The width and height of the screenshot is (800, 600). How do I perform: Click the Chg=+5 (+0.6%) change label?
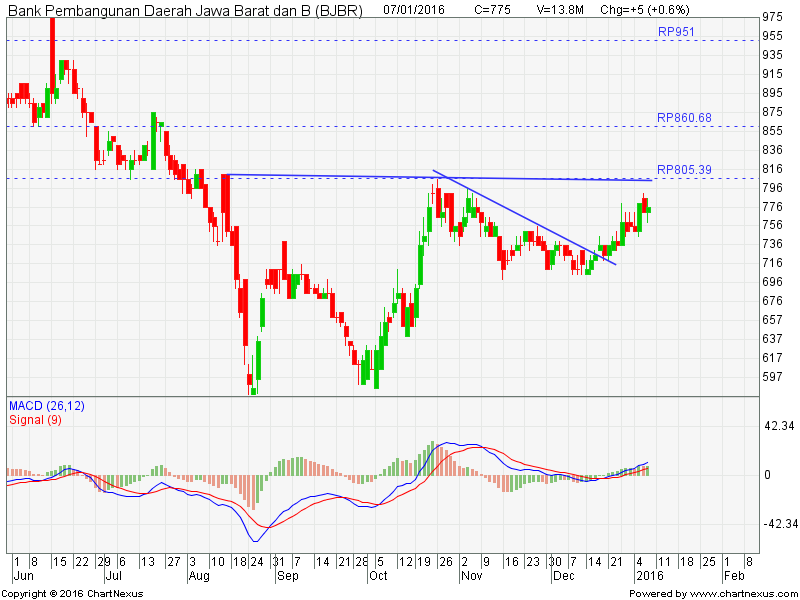[x=644, y=9]
